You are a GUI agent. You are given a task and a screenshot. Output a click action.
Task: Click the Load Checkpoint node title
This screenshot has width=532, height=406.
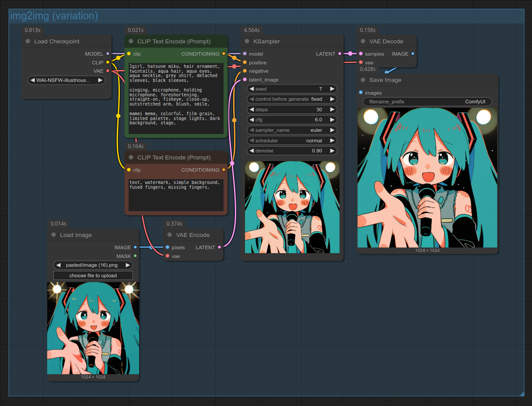[x=57, y=42]
